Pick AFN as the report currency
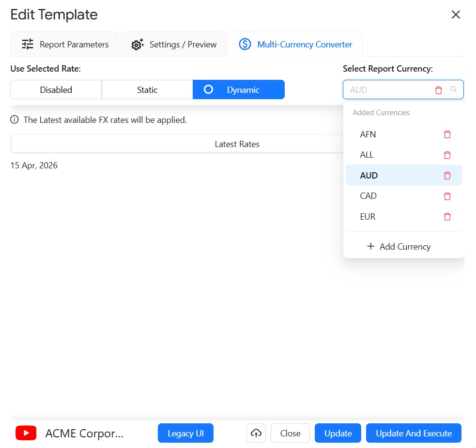Viewport: 476px width, 448px height. (368, 134)
